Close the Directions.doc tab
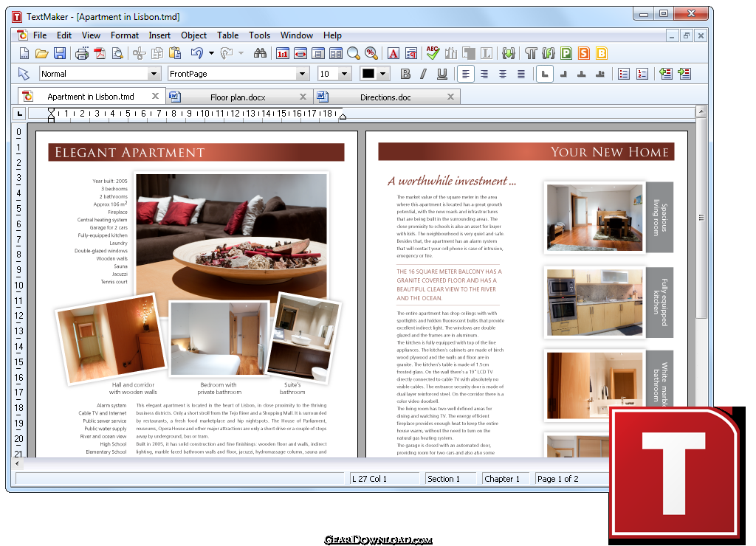 451,97
